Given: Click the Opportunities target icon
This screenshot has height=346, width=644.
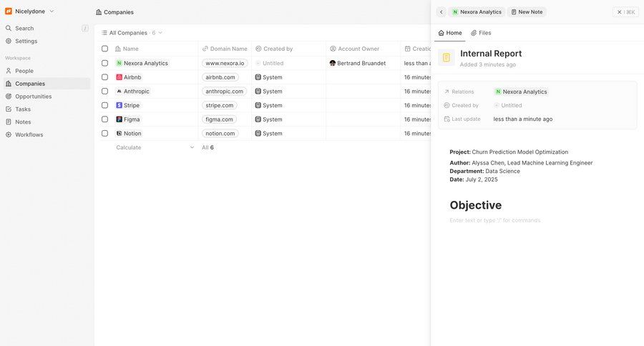Looking at the screenshot, I should tap(9, 97).
